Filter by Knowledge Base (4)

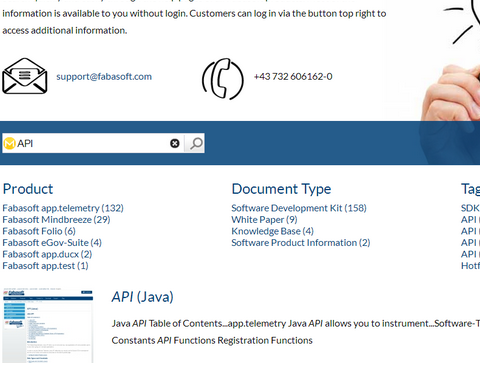click(273, 231)
